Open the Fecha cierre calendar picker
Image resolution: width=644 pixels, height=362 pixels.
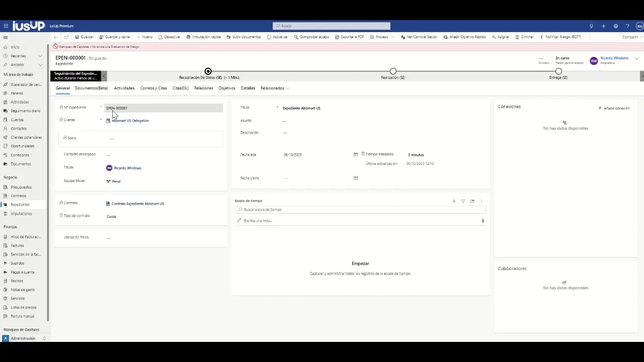tap(356, 178)
